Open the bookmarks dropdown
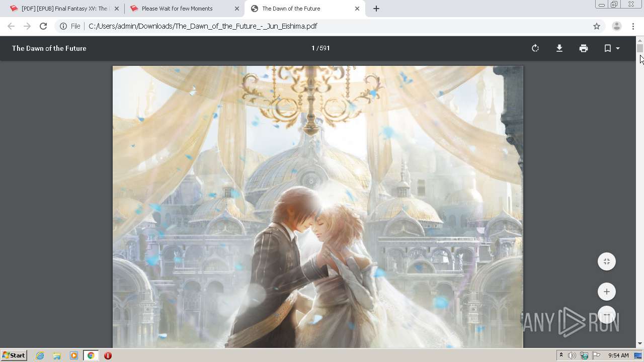644x362 pixels. pyautogui.click(x=612, y=48)
